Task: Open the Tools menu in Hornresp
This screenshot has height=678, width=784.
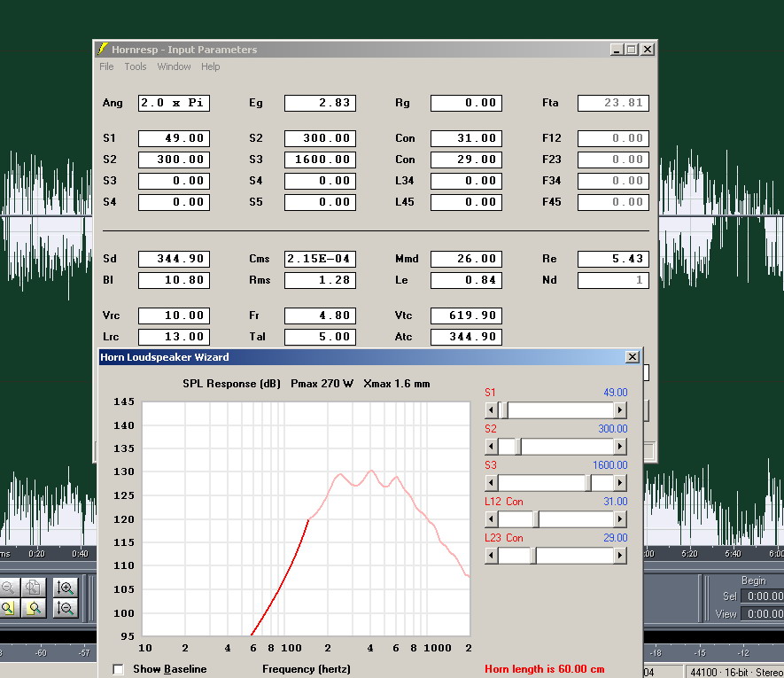Action: tap(136, 66)
